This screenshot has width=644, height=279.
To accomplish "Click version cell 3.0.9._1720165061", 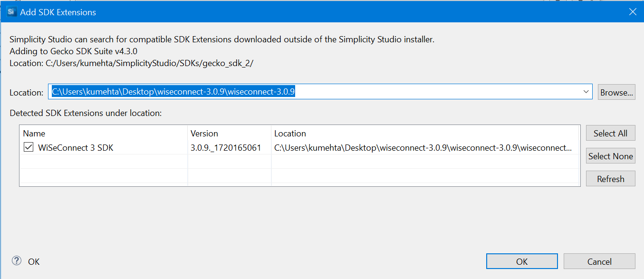I will [226, 148].
